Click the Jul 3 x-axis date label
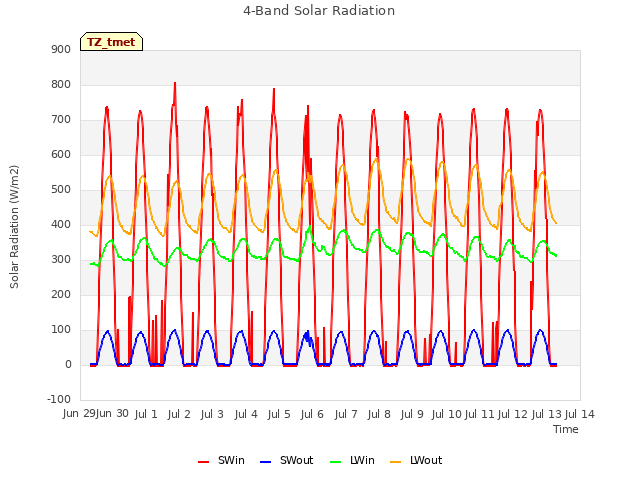640x480 pixels. [212, 414]
